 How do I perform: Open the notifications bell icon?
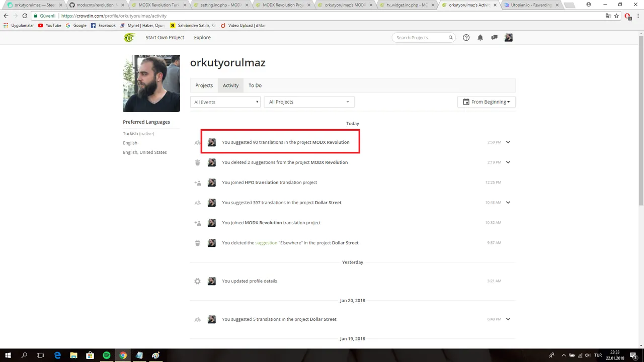[x=480, y=38]
